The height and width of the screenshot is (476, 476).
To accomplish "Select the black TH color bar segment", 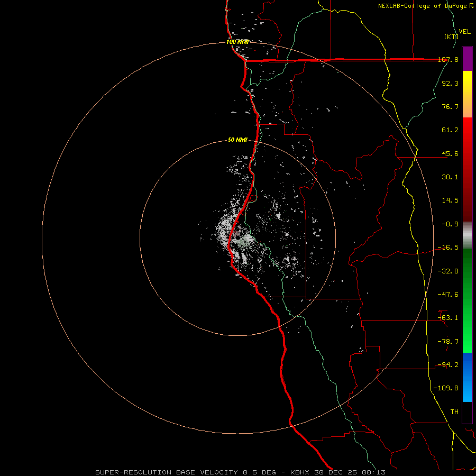I will pyautogui.click(x=467, y=412).
